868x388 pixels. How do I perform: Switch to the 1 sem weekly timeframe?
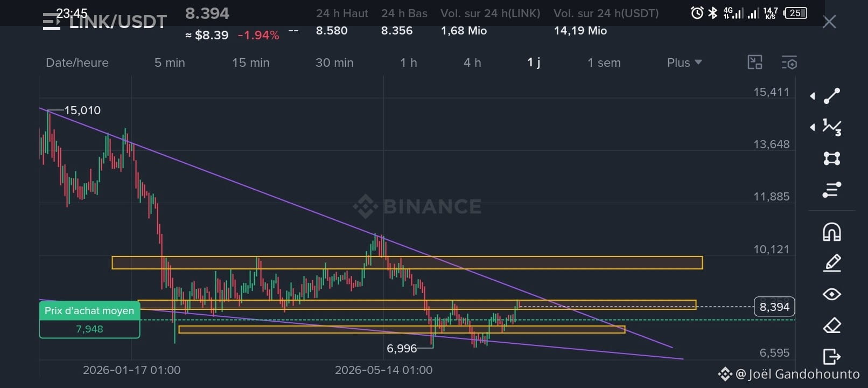click(x=604, y=63)
